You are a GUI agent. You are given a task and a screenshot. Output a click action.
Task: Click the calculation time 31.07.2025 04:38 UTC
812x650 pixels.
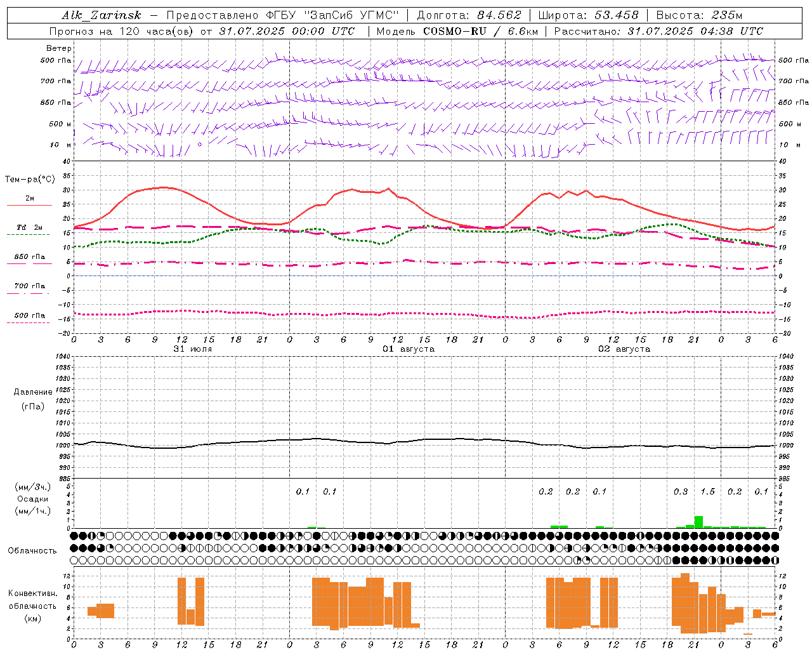(x=695, y=31)
